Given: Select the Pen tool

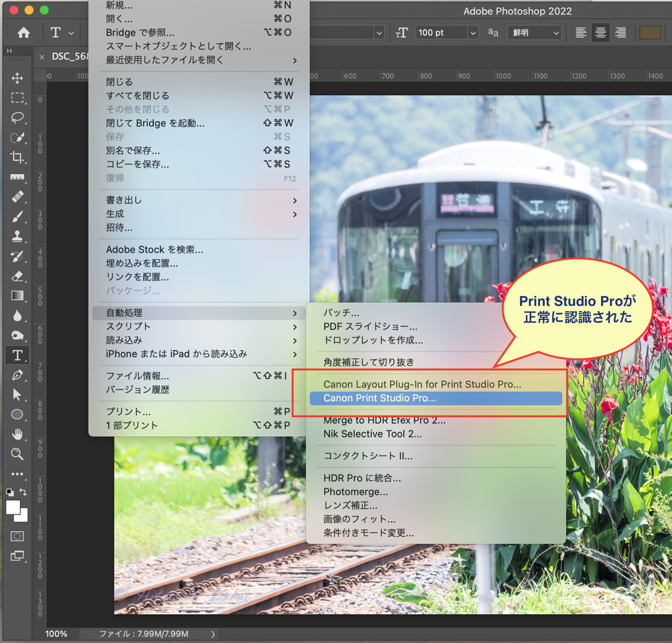Looking at the screenshot, I should (x=17, y=375).
